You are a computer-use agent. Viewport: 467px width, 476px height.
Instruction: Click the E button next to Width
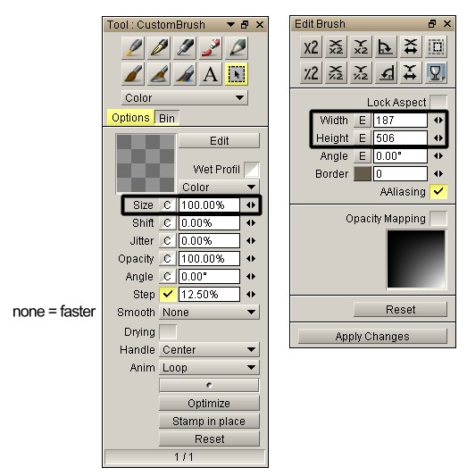point(363,121)
